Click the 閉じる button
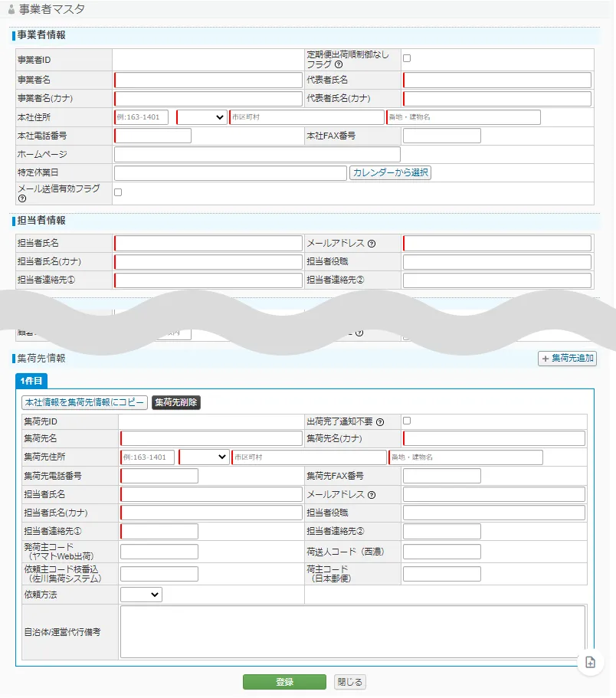This screenshot has width=616, height=698. pos(350,682)
